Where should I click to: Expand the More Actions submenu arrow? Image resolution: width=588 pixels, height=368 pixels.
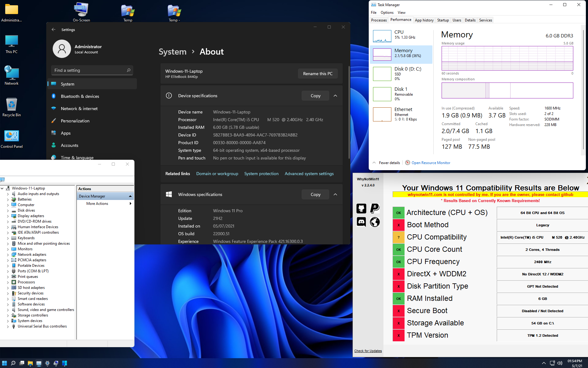(x=130, y=204)
